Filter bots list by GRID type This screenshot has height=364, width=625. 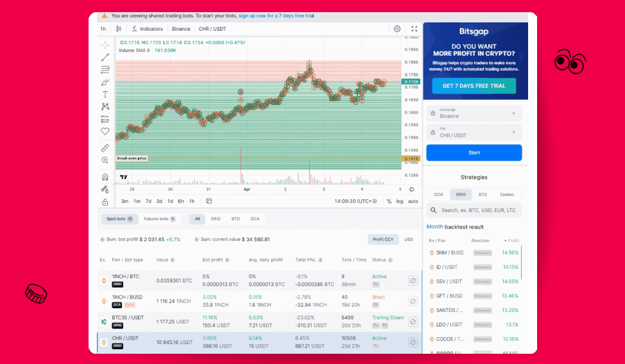pos(216,219)
